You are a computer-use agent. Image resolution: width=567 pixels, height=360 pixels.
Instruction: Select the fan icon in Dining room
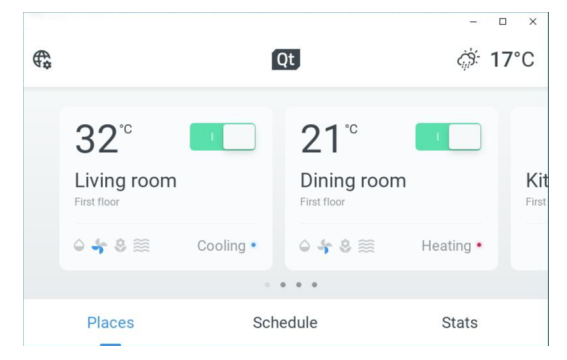(324, 246)
